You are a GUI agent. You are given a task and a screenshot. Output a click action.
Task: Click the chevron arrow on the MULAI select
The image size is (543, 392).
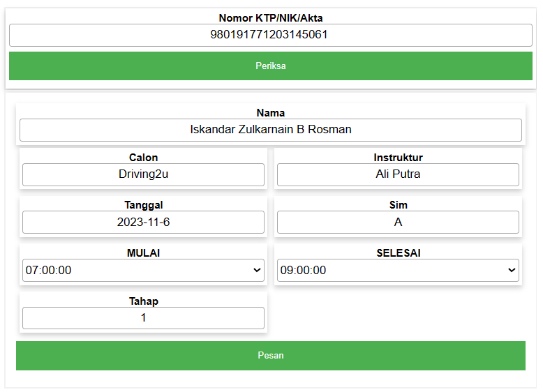(256, 270)
